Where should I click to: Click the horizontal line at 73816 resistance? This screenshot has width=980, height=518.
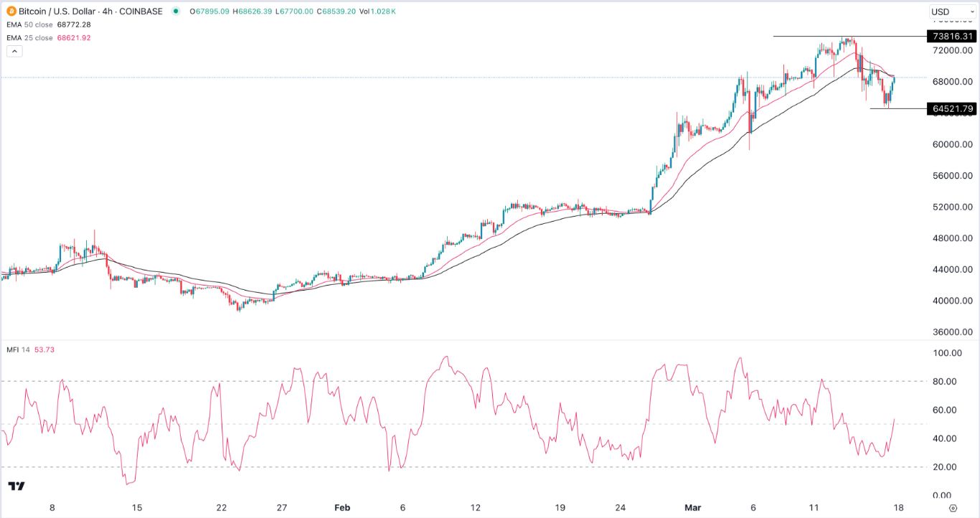coord(849,36)
